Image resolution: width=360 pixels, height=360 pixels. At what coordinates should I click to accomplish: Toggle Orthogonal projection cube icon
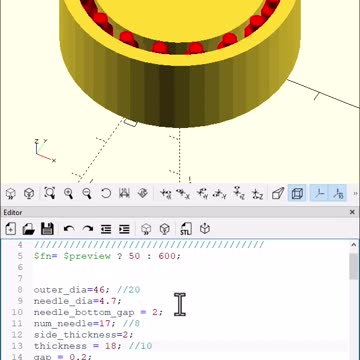tap(297, 193)
